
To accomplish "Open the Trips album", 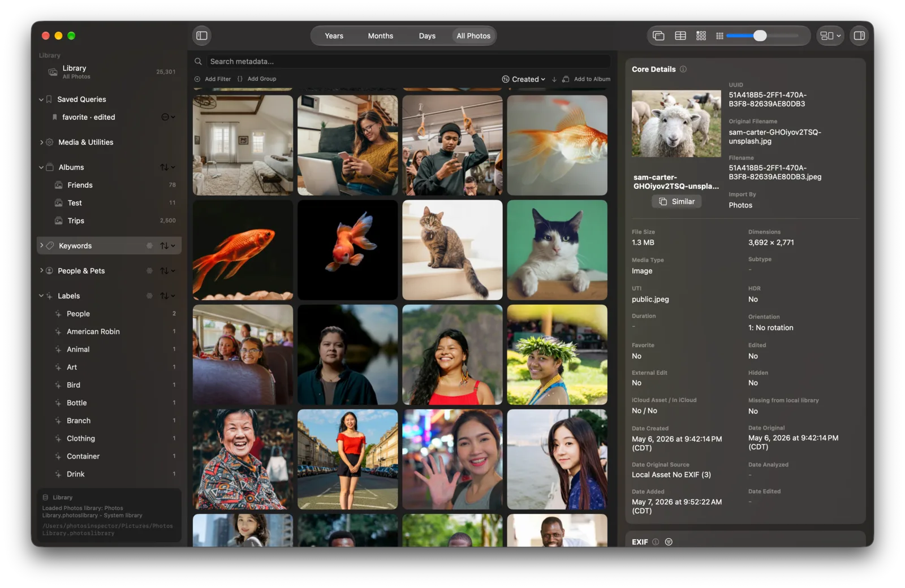I will (109, 220).
